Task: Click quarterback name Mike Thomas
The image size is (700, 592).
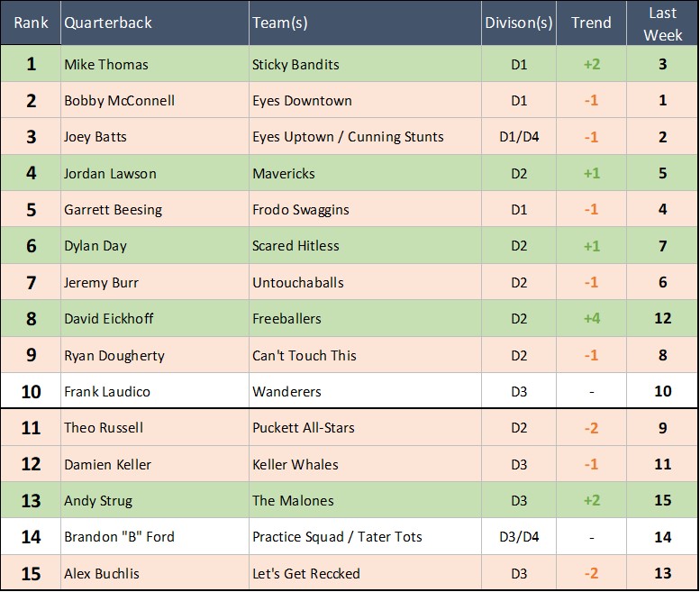Action: pos(106,65)
